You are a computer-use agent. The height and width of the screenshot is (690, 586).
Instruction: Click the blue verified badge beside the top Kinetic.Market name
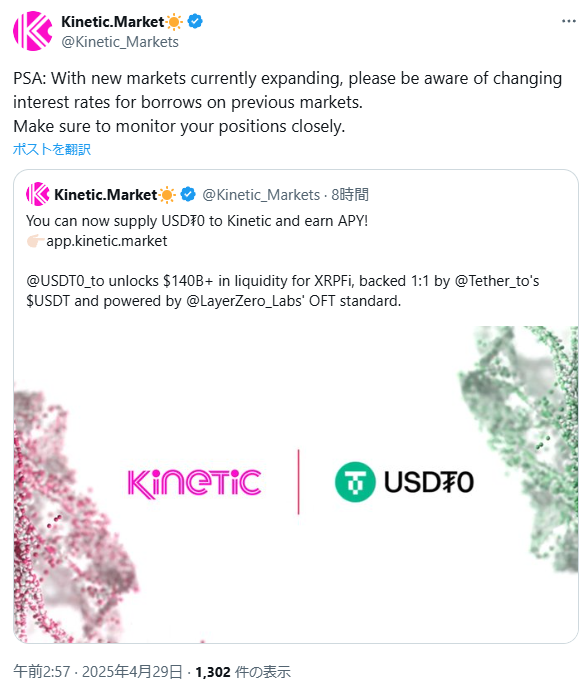(195, 21)
